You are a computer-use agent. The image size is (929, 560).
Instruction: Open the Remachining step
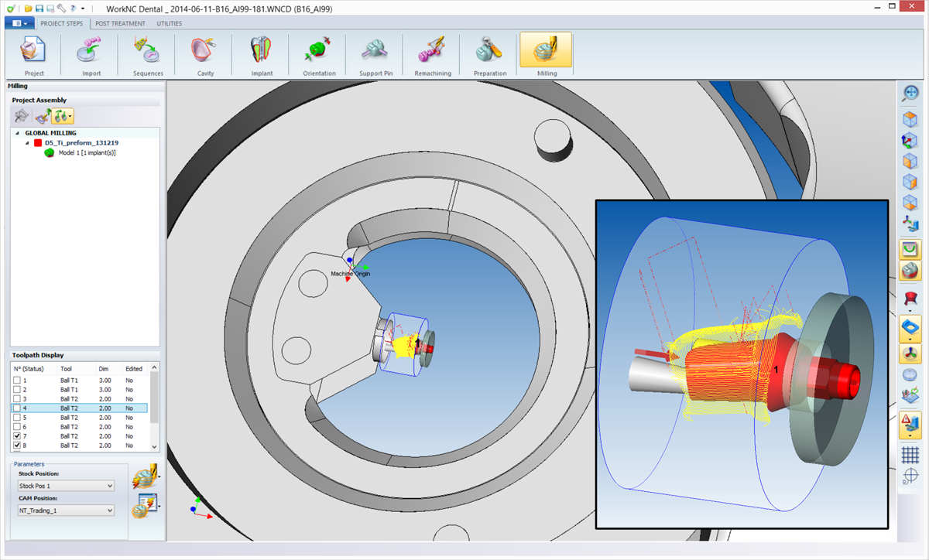pyautogui.click(x=434, y=56)
